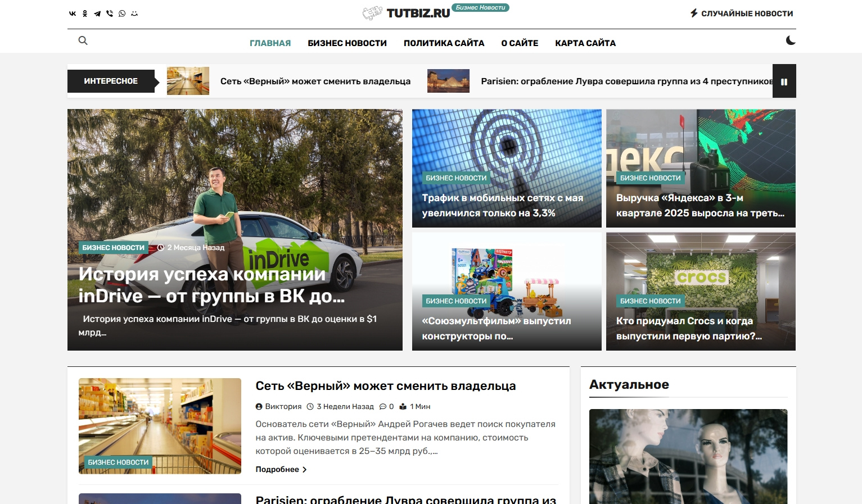Open the partially visible Parisien article title
The height and width of the screenshot is (504, 862).
[406, 500]
